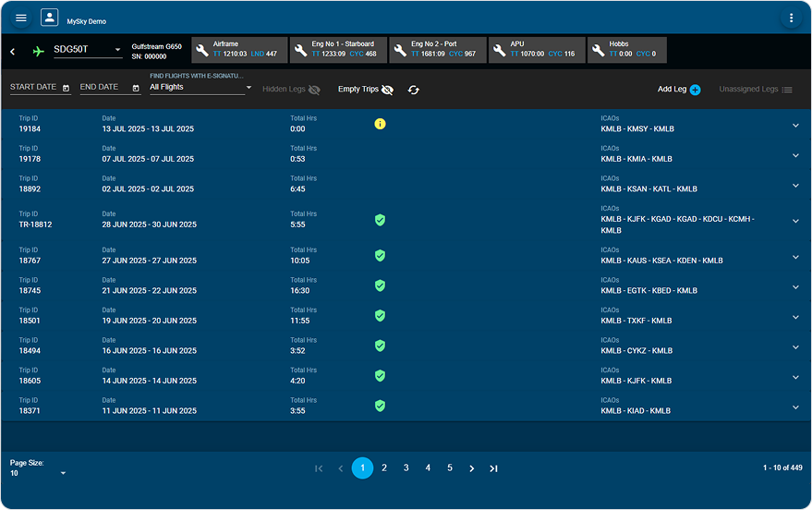Expand trip 19178 row

click(795, 155)
